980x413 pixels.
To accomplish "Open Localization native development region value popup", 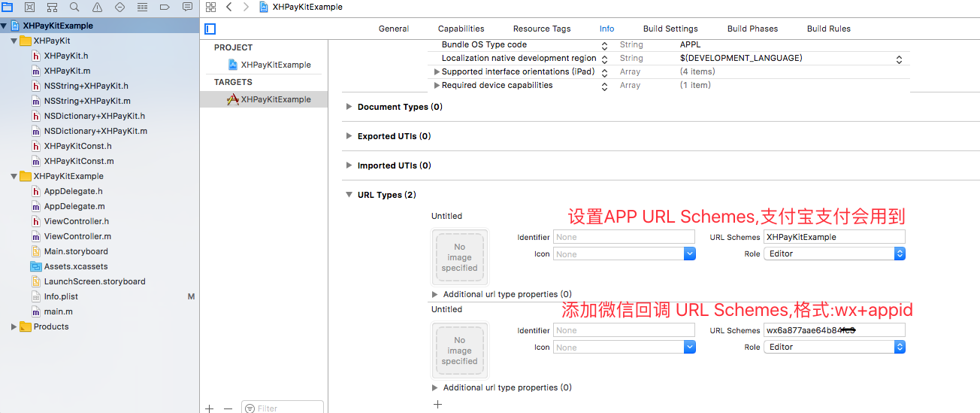I will 899,59.
